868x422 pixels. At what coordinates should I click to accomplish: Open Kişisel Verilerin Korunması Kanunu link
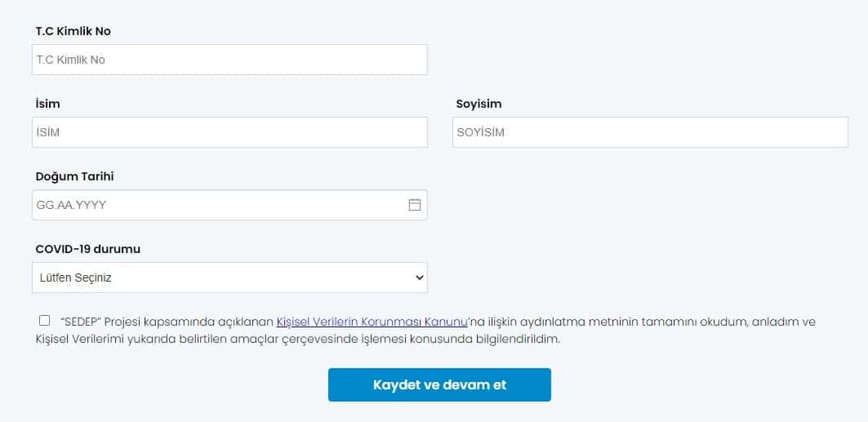pos(372,322)
